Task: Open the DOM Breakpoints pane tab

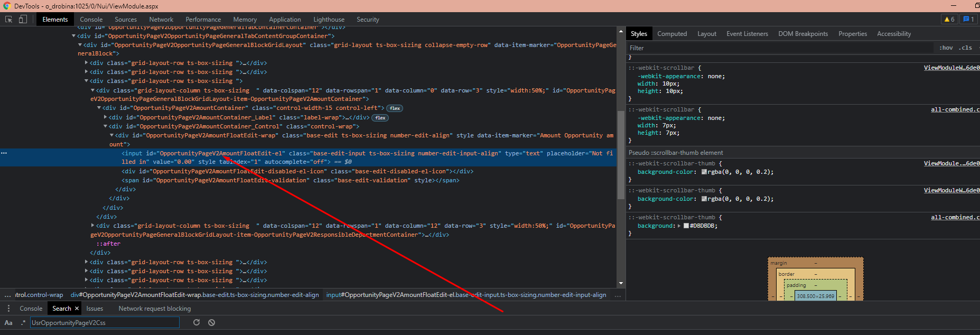Action: [x=803, y=34]
